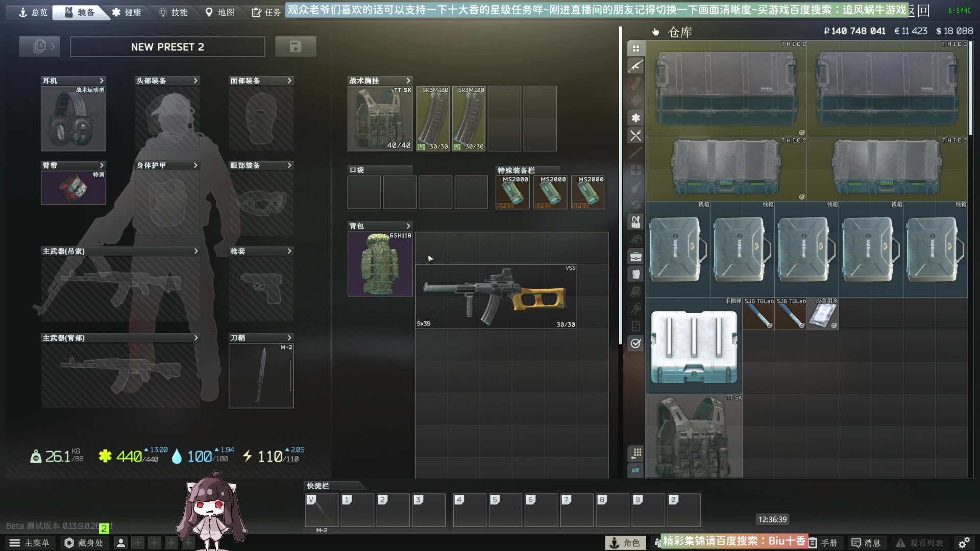This screenshot has height=551, width=980.
Task: Toggle the stash sorting table icon
Action: pyautogui.click(x=635, y=453)
